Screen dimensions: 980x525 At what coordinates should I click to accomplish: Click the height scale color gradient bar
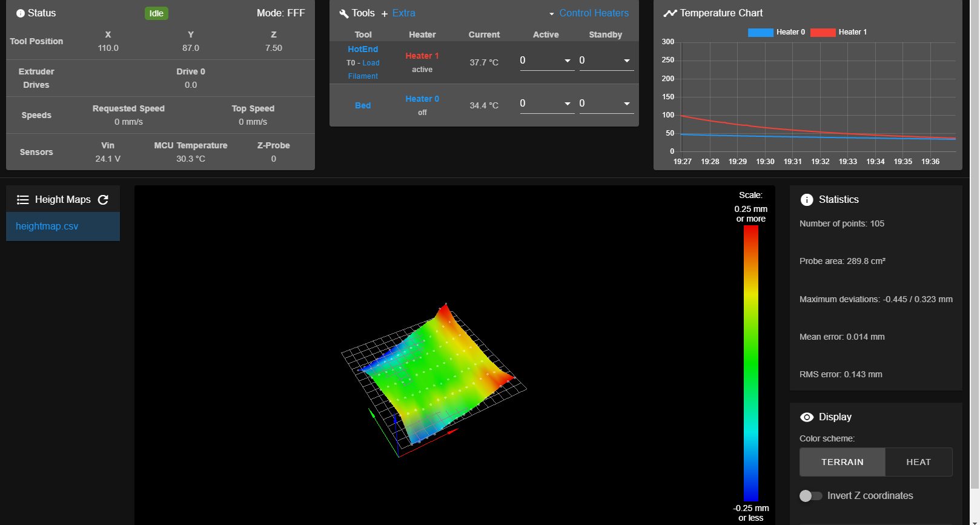pyautogui.click(x=751, y=363)
